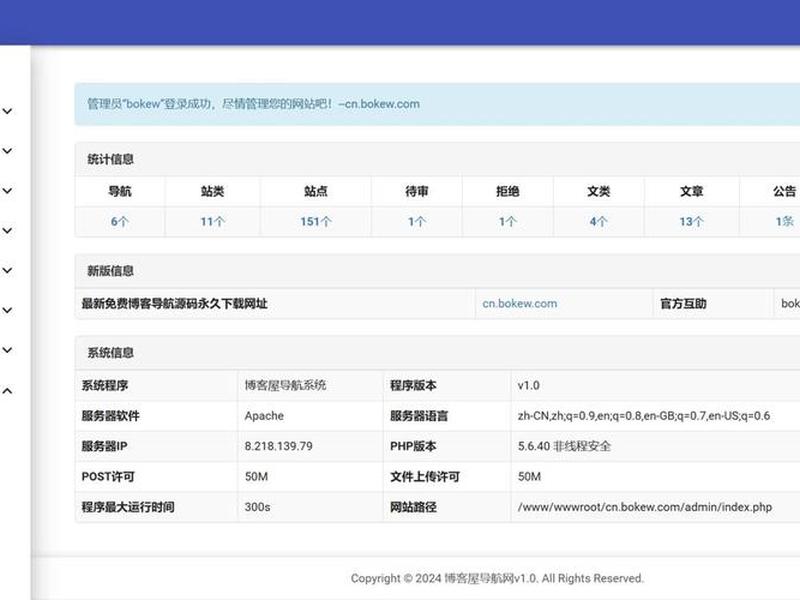
Task: Click the 50M value beside POST许可
Action: pos(256,477)
